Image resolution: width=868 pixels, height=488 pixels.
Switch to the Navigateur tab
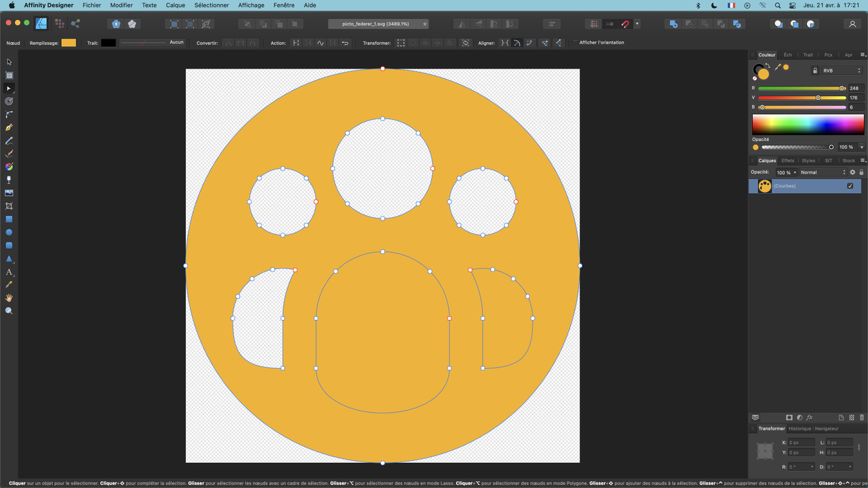pyautogui.click(x=827, y=428)
